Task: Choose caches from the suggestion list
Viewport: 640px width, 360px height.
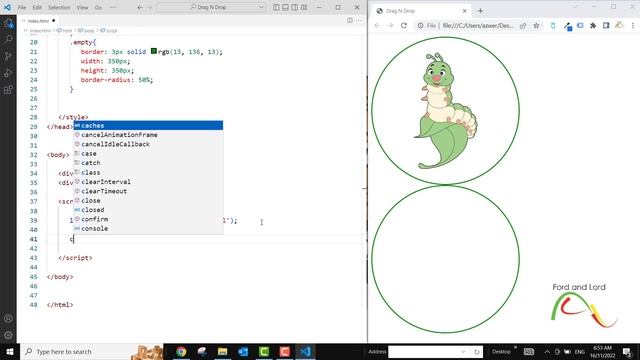Action: click(x=148, y=125)
